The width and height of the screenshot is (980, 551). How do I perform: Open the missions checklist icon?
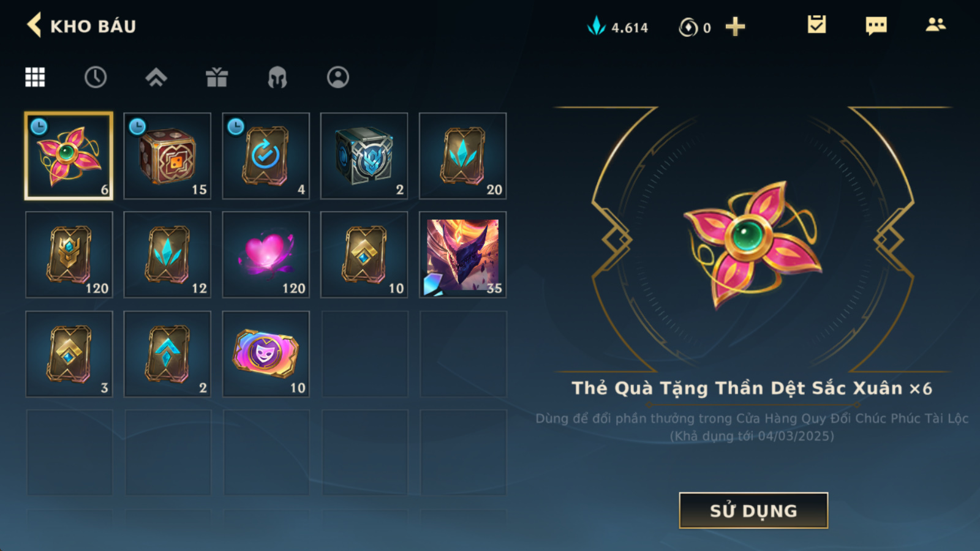[816, 24]
